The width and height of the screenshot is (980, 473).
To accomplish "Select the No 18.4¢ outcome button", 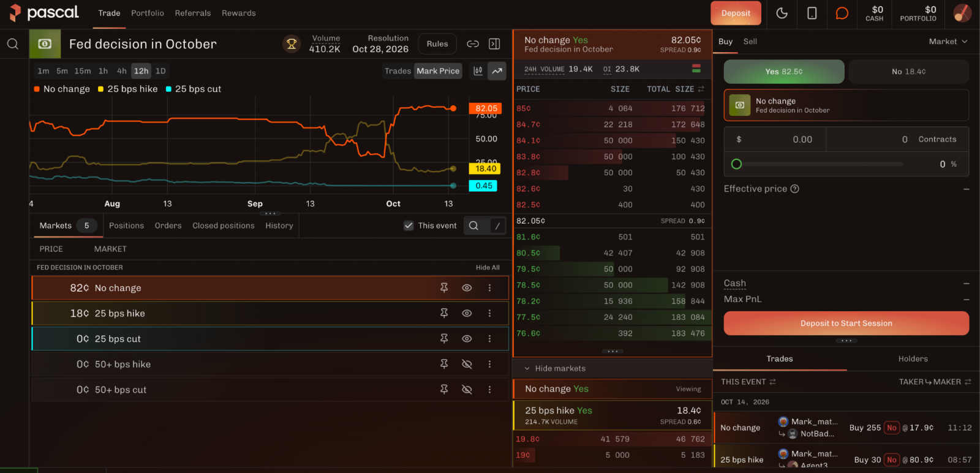I will [909, 72].
